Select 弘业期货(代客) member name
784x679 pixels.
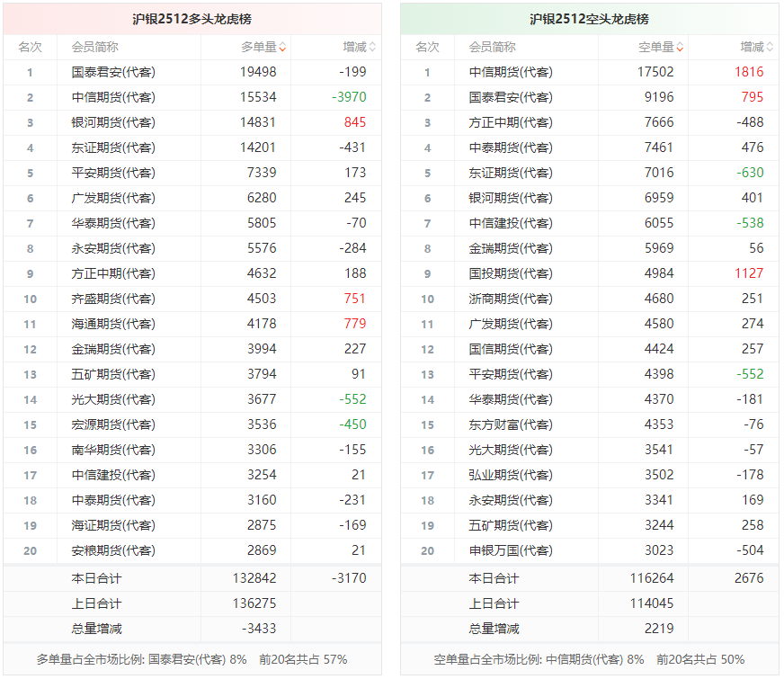pyautogui.click(x=511, y=475)
